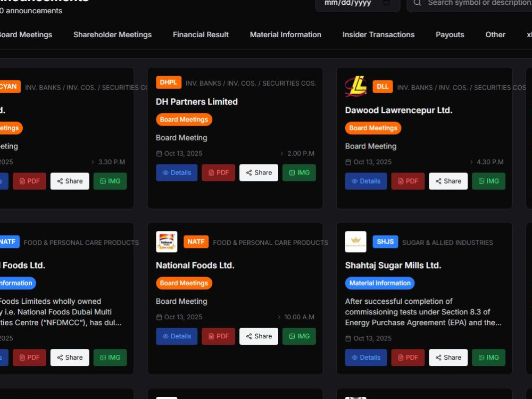532x399 pixels.
Task: Click the mm/dd/yyyy date field
Action: (x=358, y=3)
